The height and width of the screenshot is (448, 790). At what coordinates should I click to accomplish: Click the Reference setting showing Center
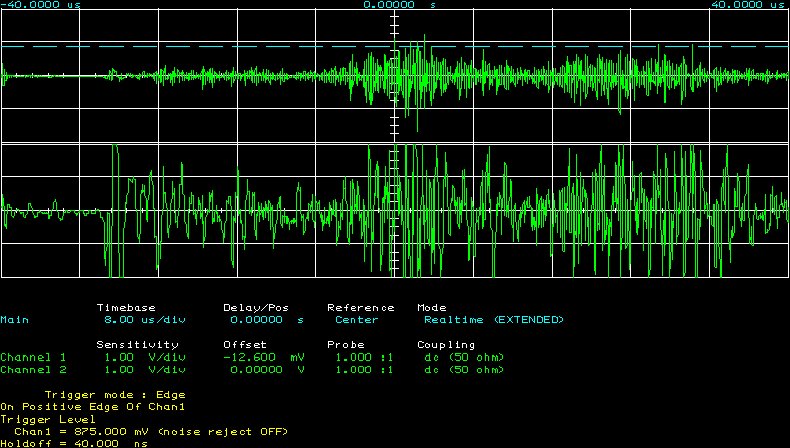click(355, 320)
